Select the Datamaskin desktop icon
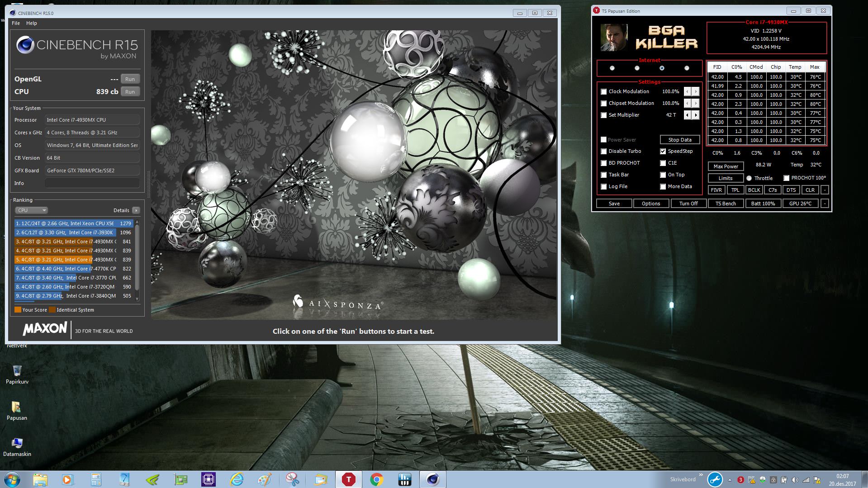 pyautogui.click(x=17, y=447)
